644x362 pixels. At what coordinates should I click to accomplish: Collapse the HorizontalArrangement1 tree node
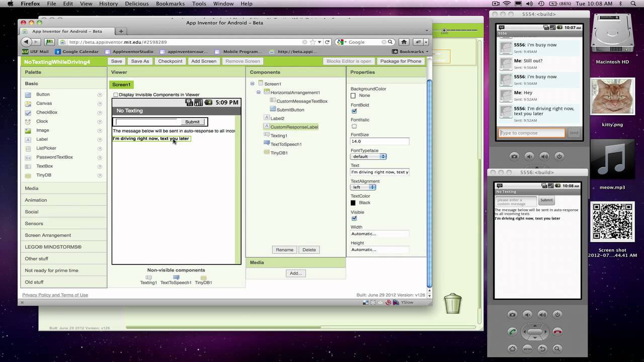click(x=259, y=93)
